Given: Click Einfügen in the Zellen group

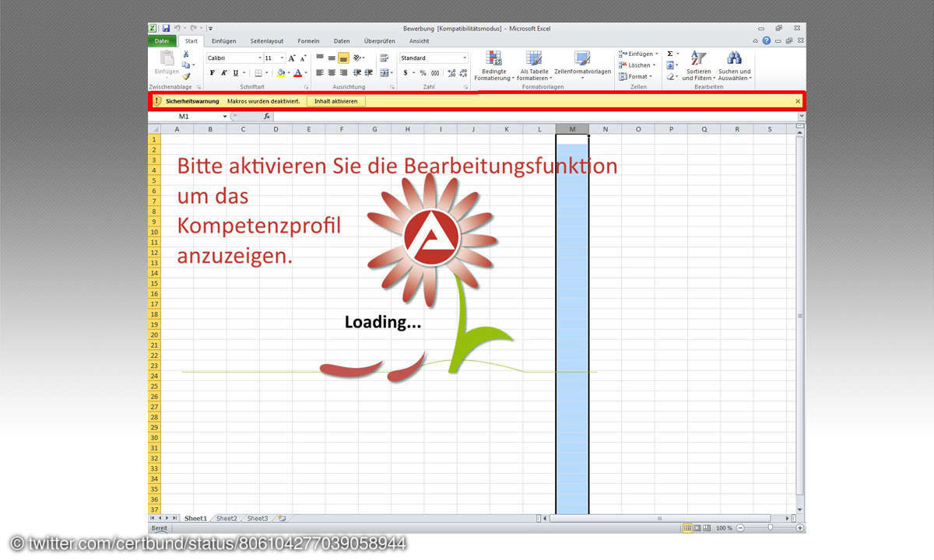Looking at the screenshot, I should 638,54.
